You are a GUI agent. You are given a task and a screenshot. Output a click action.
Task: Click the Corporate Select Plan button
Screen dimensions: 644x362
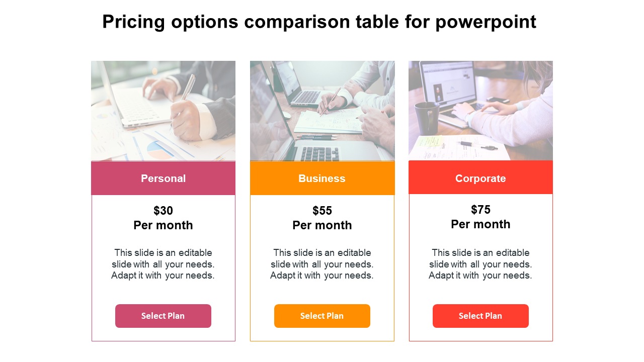point(480,316)
